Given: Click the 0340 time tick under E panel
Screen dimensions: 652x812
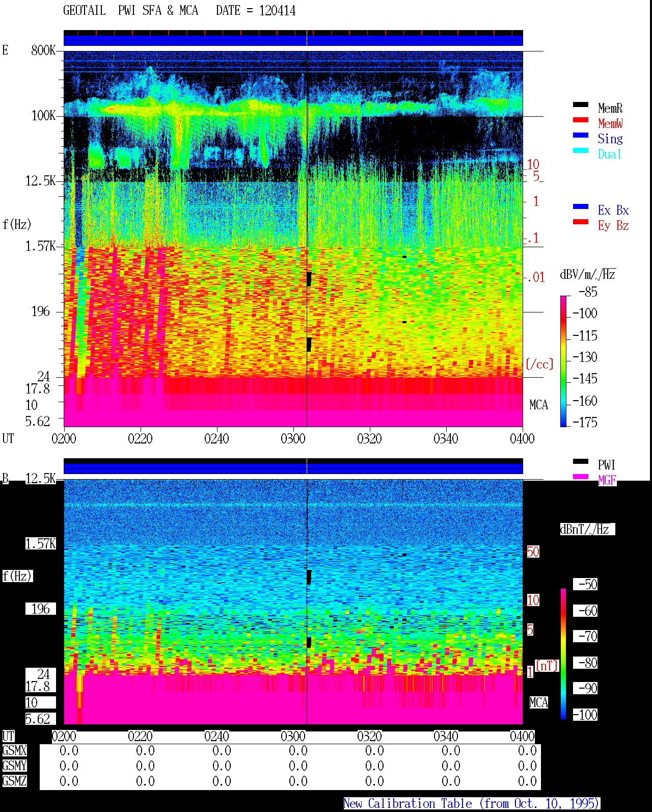Looking at the screenshot, I should pos(446,439).
